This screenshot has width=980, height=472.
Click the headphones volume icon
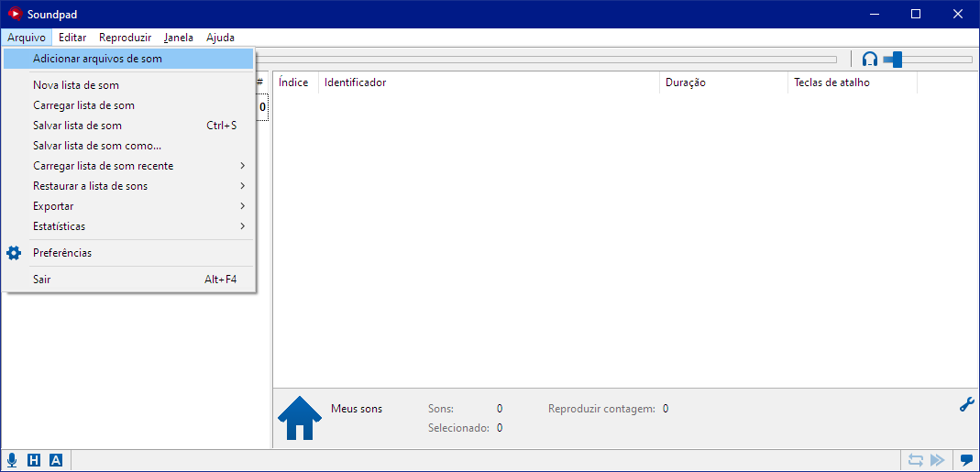[870, 60]
